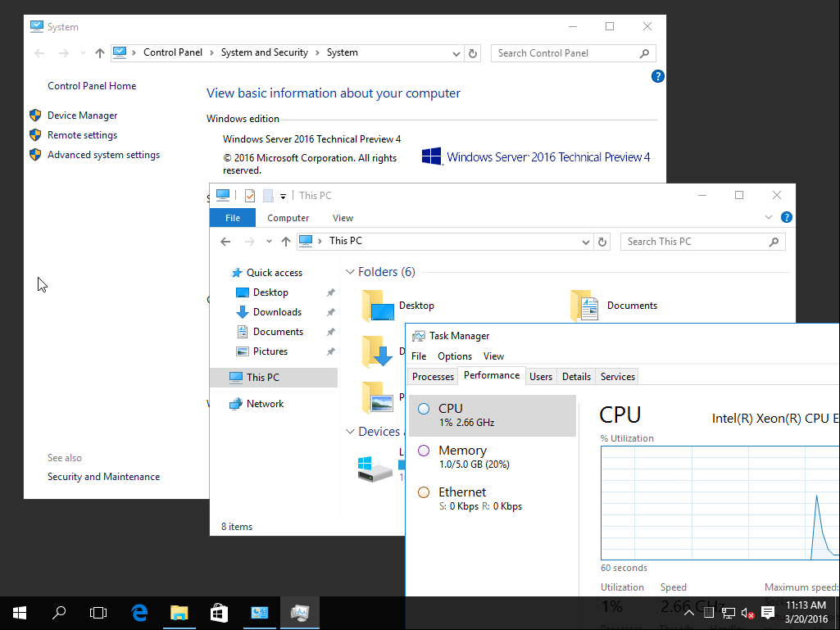The width and height of the screenshot is (840, 630).
Task: Collapse the Folders (6) group
Action: (x=351, y=272)
